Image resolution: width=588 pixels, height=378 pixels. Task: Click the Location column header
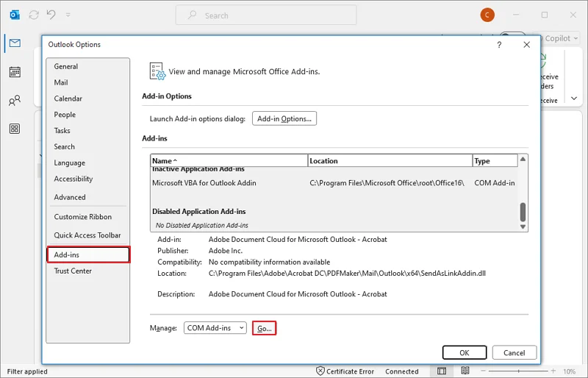390,160
